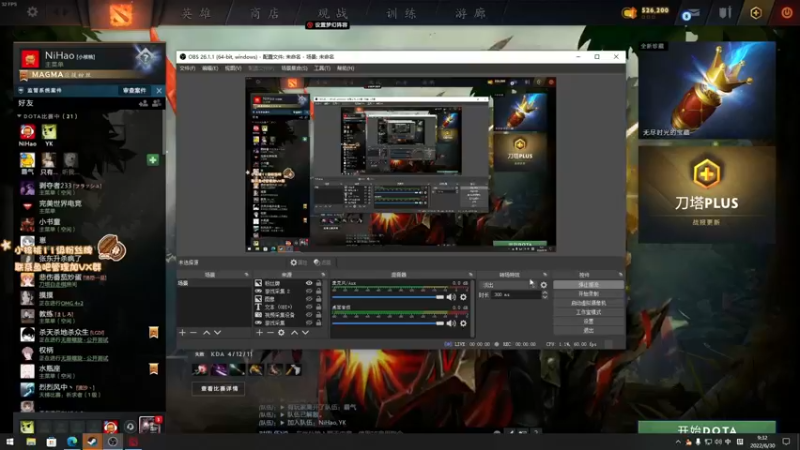Switch to the 英雄 tab in Dota
This screenshot has width=800, height=450.
point(197,13)
